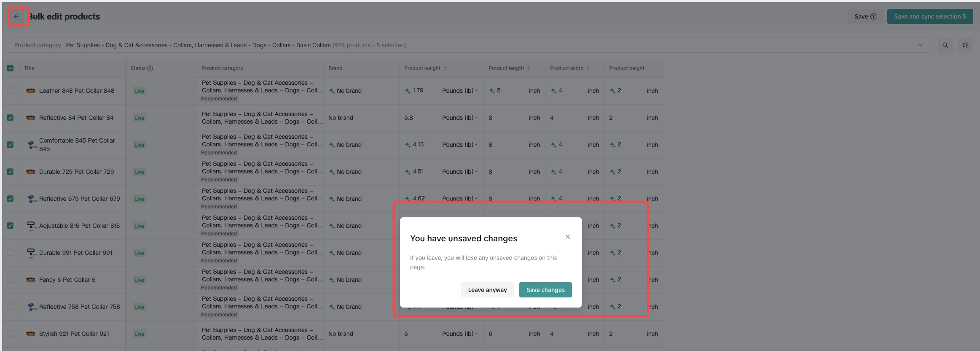980x351 pixels.
Task: Click the search magnifier icon
Action: (945, 45)
